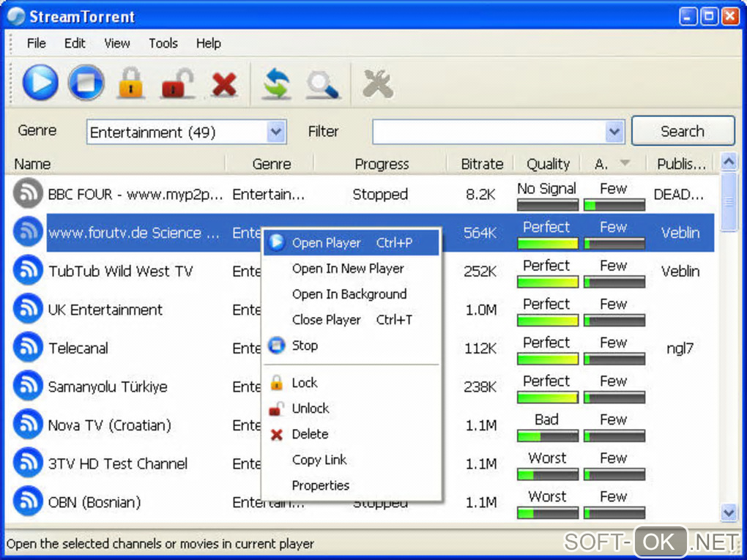Sort by Progress column header
Screen dimensions: 747x560
(x=382, y=164)
